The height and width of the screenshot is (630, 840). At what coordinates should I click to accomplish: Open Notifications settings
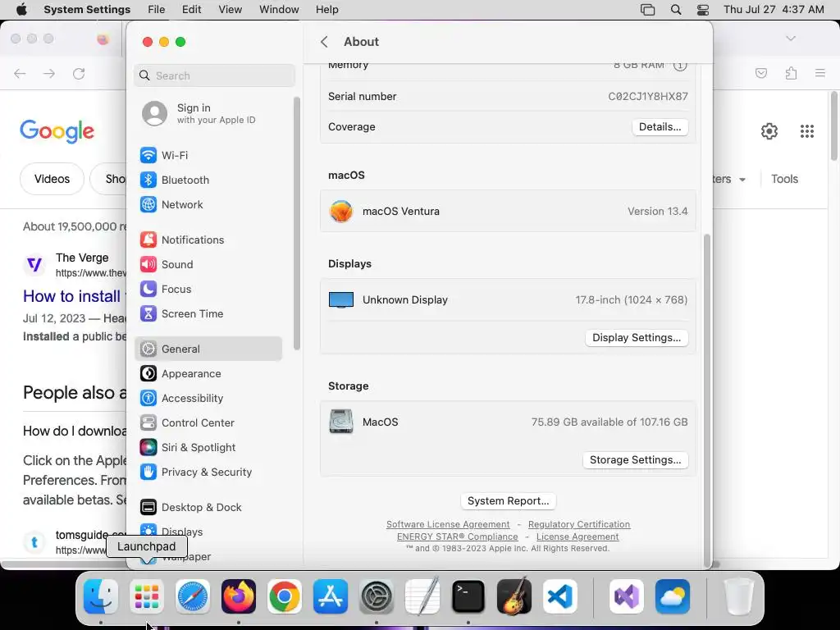coord(208,240)
